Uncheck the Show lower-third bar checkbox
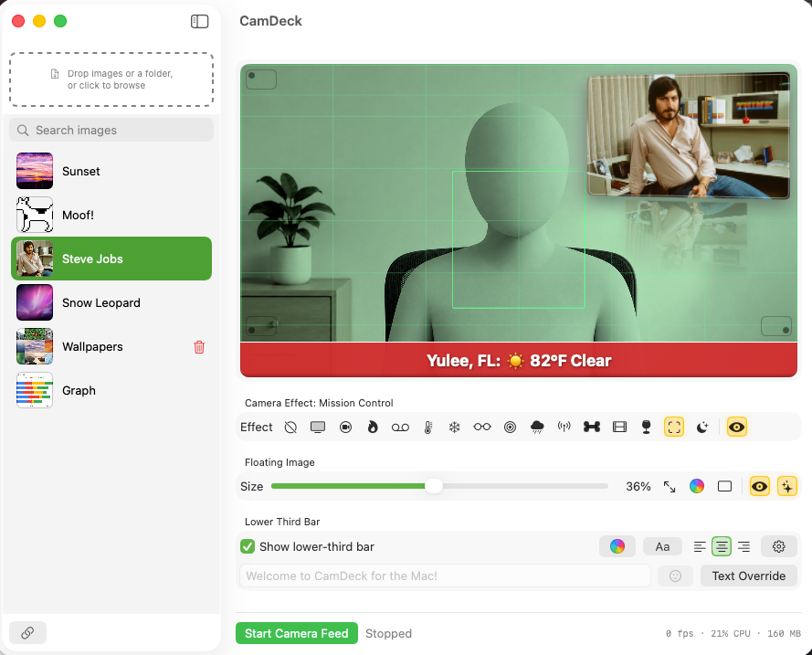The width and height of the screenshot is (812, 655). coord(248,546)
